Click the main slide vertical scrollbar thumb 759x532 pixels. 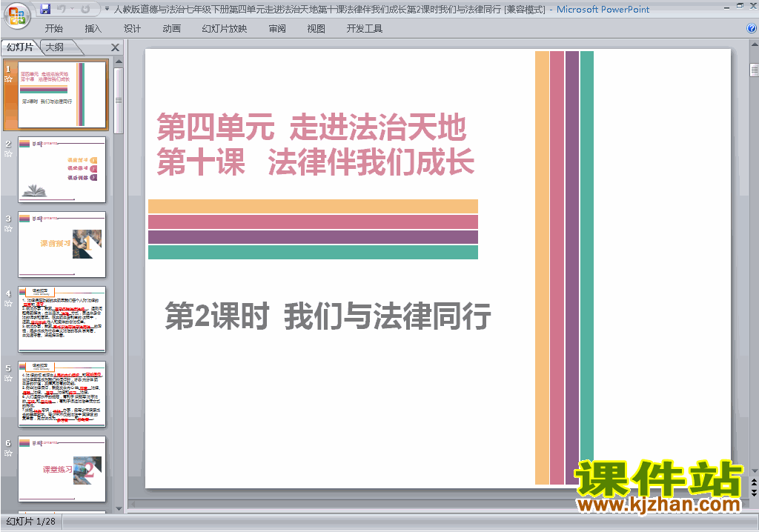point(754,70)
